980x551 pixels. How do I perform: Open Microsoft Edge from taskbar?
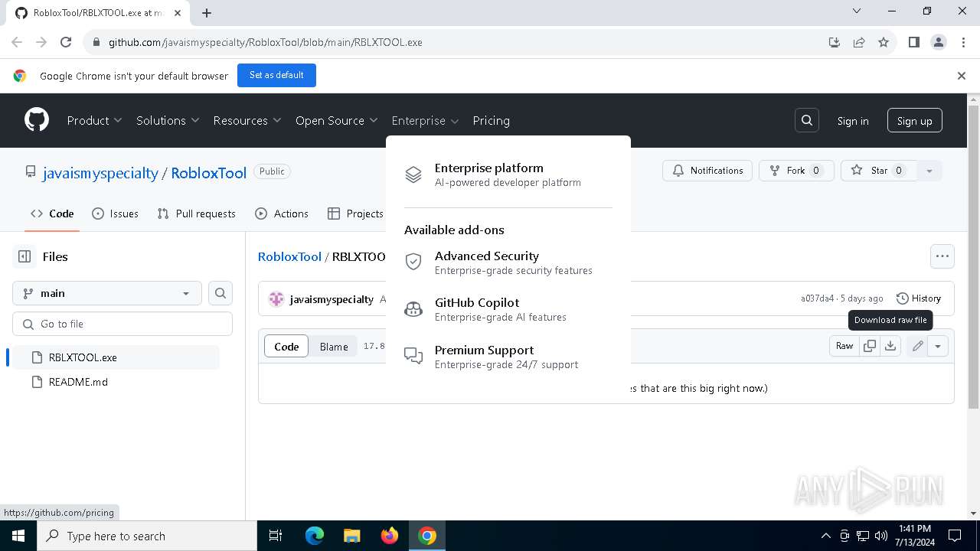pos(315,536)
